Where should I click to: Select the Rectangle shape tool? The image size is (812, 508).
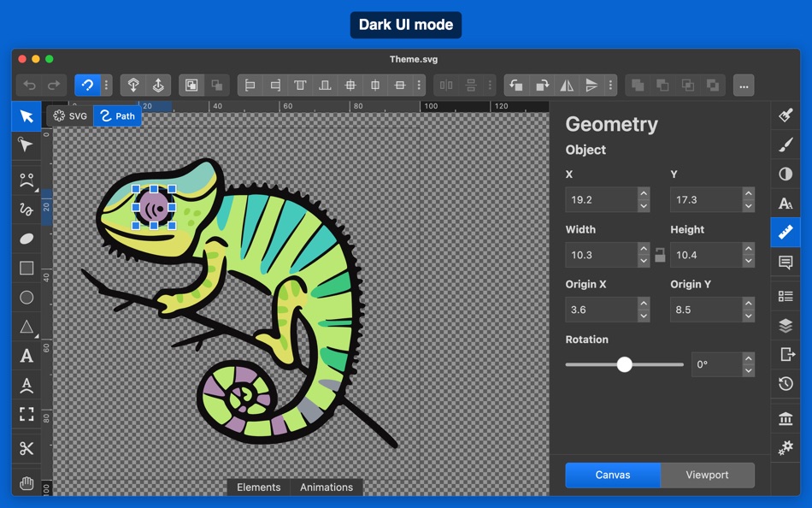(26, 268)
